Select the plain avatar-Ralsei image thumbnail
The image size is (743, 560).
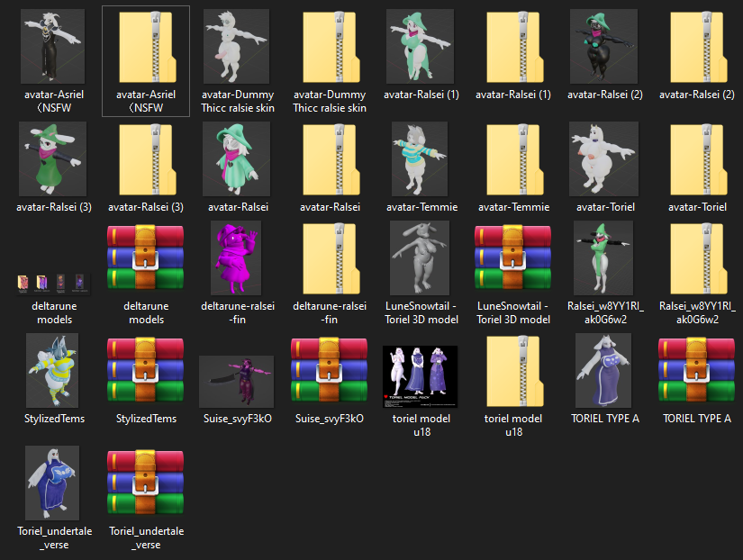[237, 158]
